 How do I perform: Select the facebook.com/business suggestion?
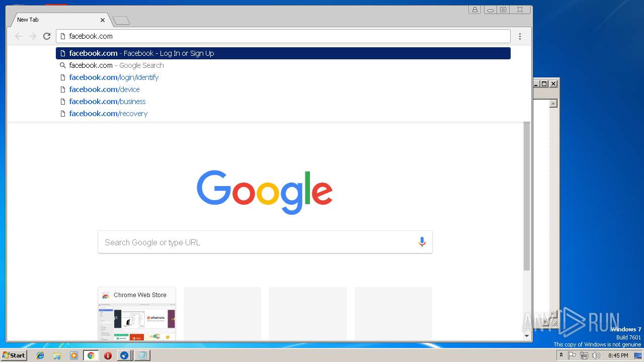(283, 102)
